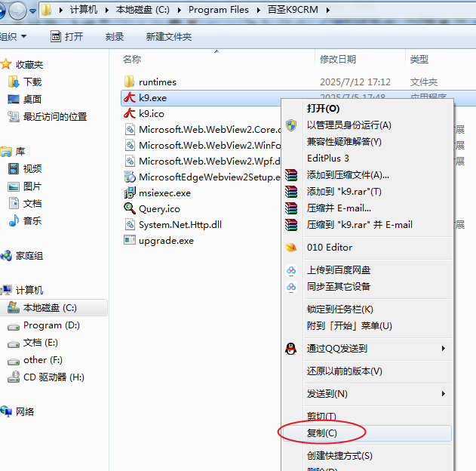Click the k9.ico file icon

click(x=129, y=113)
